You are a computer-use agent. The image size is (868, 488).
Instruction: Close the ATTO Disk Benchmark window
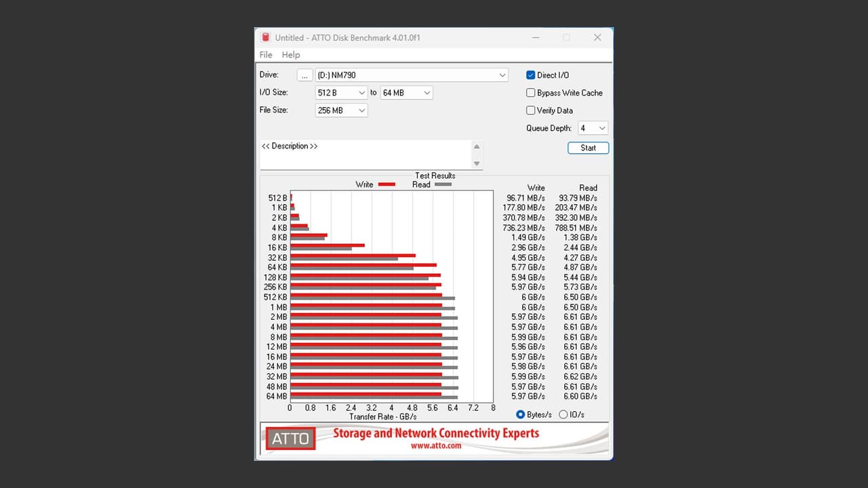597,37
